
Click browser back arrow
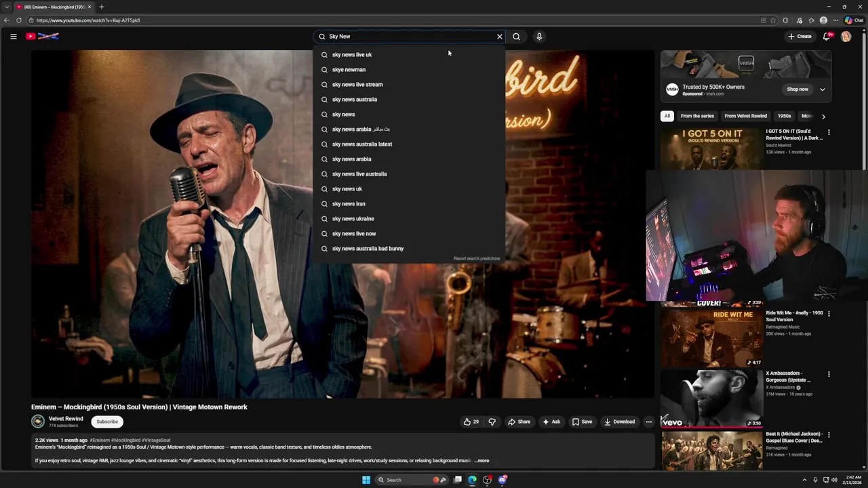[x=7, y=20]
